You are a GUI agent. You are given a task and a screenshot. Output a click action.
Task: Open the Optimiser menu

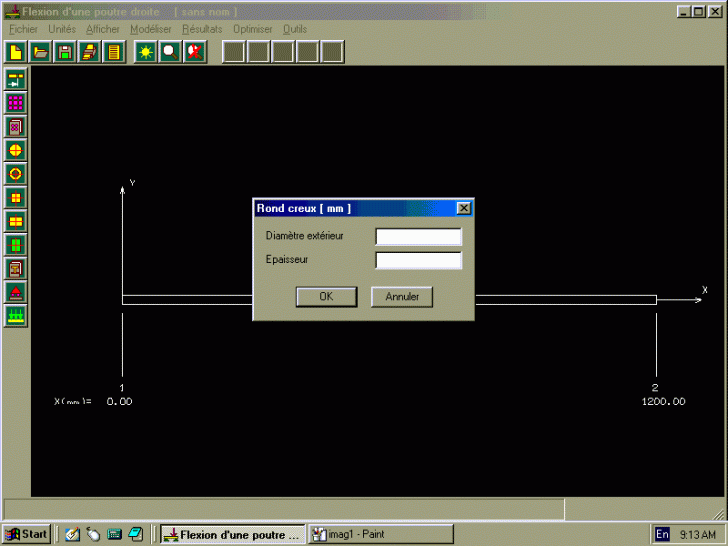click(x=253, y=29)
